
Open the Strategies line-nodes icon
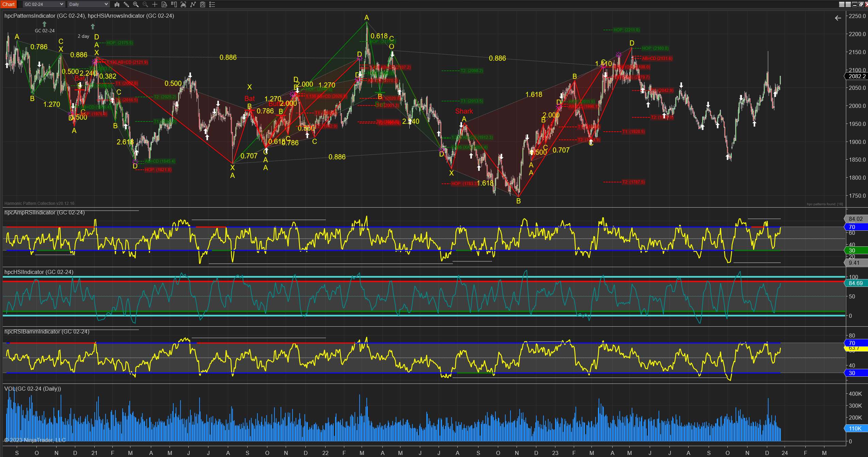(x=193, y=4)
